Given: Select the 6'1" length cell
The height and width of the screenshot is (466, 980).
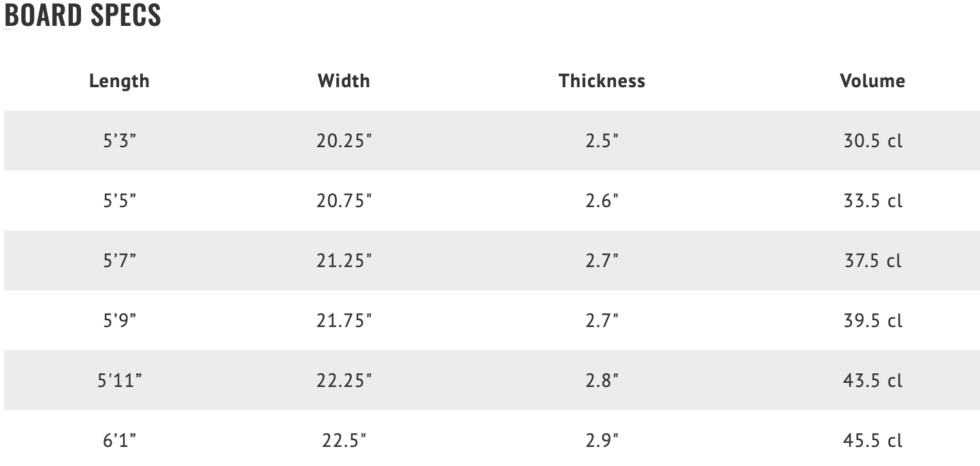Looking at the screenshot, I should point(119,441).
